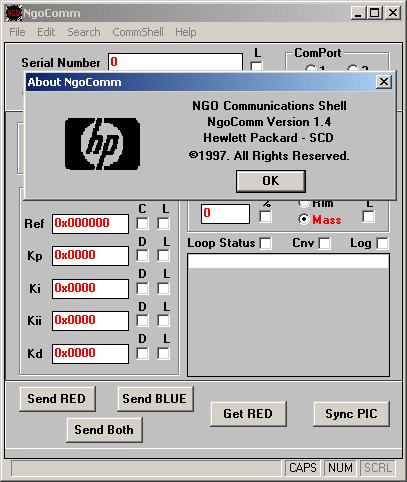
Task: Tick the D checkbox next to Kp
Action: pyautogui.click(x=142, y=256)
